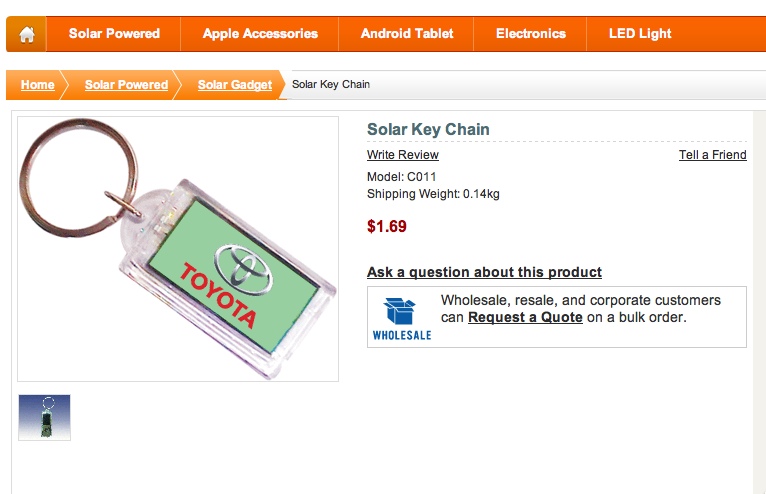766x494 pixels.
Task: Go to the home icon in navigation bar
Action: [26, 34]
